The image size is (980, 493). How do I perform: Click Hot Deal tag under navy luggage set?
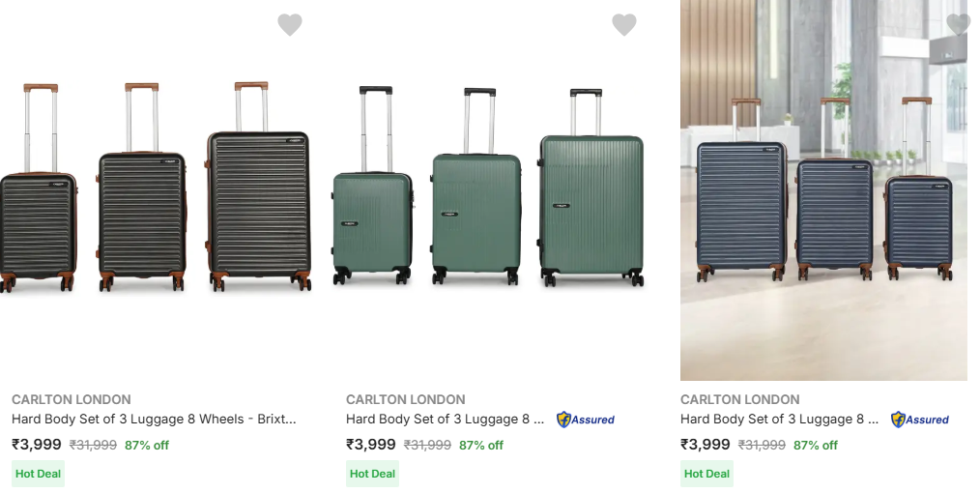707,474
